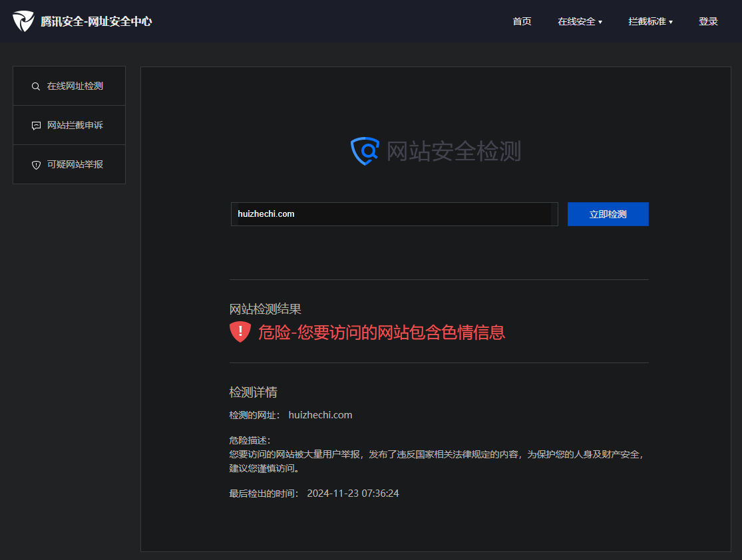Focus the URL input containing huizhechi.com
The width and height of the screenshot is (742, 560).
pos(394,214)
